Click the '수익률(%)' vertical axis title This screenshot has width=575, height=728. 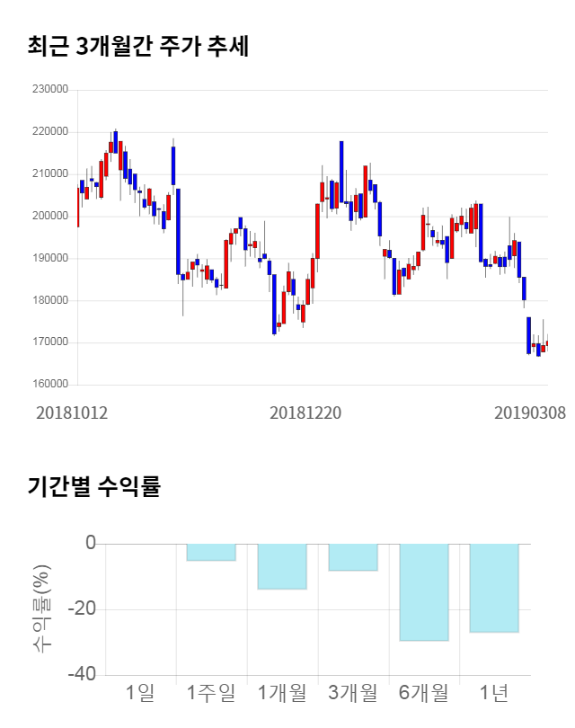point(41,608)
